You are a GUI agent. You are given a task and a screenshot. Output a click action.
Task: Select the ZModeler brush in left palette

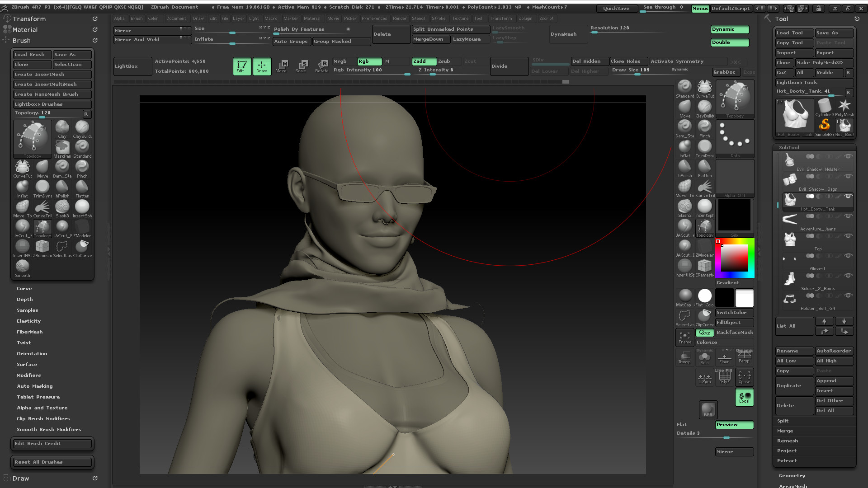(x=82, y=229)
